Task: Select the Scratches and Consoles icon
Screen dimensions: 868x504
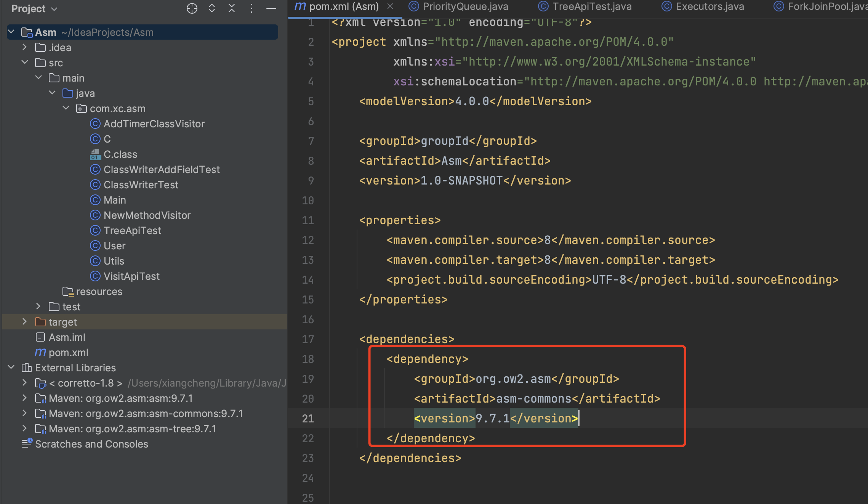Action: tap(27, 444)
